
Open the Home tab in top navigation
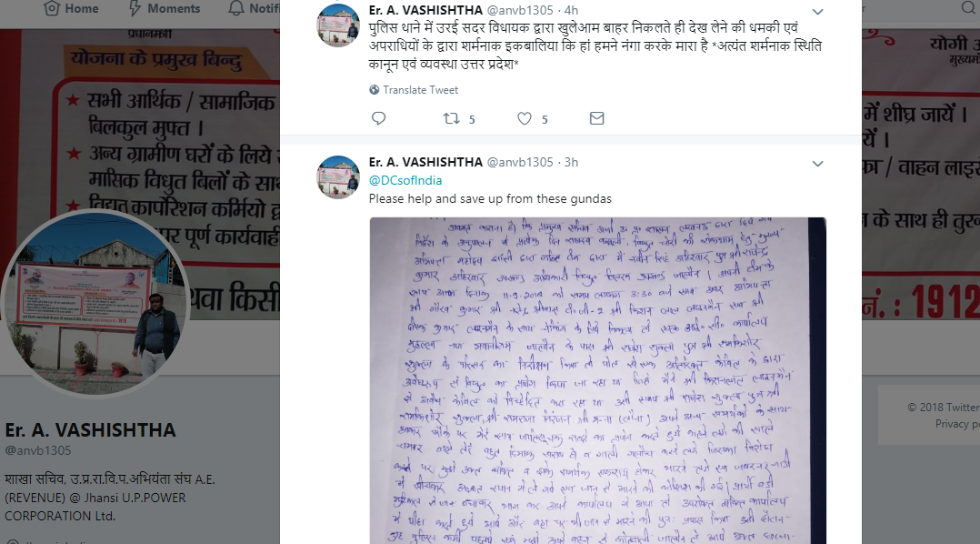tap(71, 9)
